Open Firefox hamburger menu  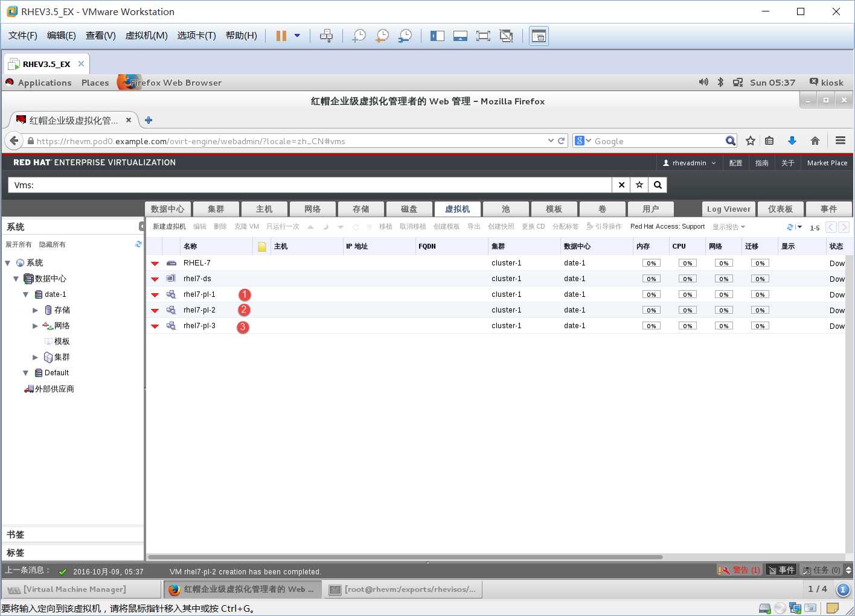tap(840, 141)
